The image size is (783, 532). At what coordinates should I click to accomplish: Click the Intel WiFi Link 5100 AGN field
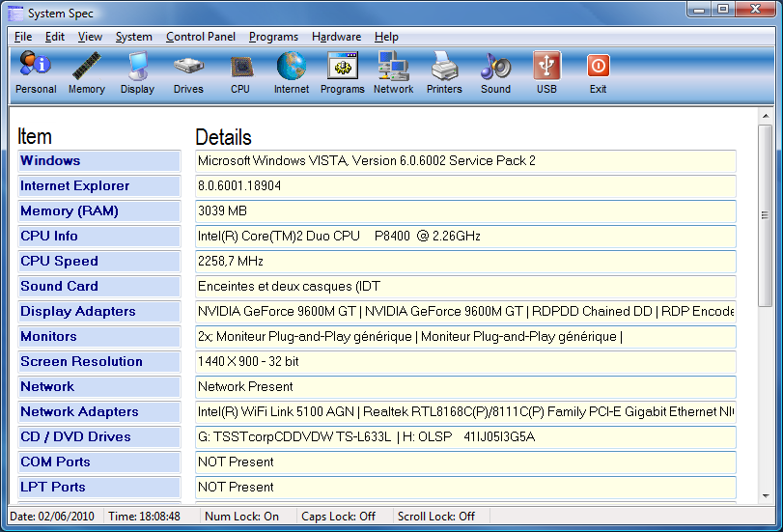(x=465, y=411)
